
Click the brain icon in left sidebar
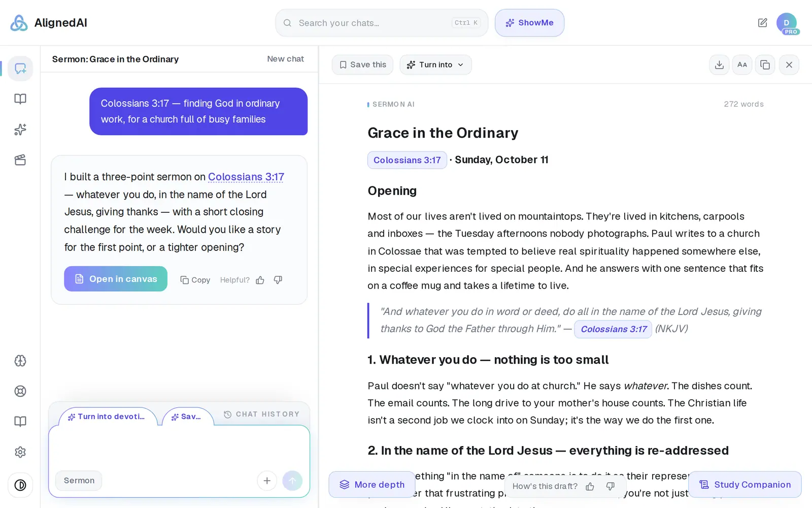(20, 361)
